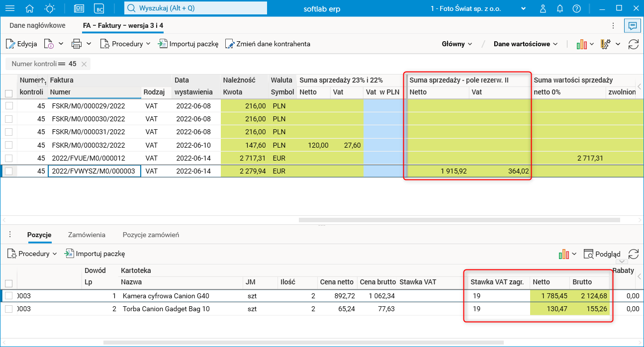Open the Główny view dropdown
This screenshot has height=347, width=644.
pyautogui.click(x=457, y=44)
